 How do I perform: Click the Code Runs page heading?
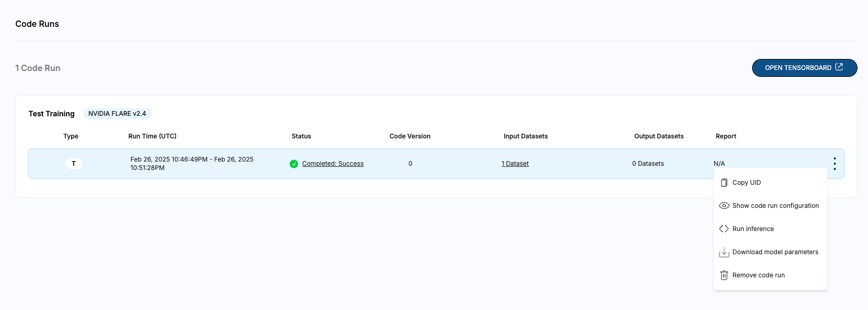click(37, 24)
